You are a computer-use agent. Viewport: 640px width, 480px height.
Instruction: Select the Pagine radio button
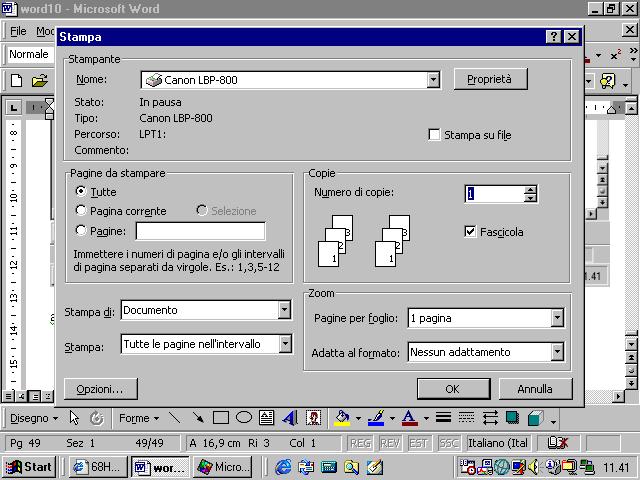[81, 230]
